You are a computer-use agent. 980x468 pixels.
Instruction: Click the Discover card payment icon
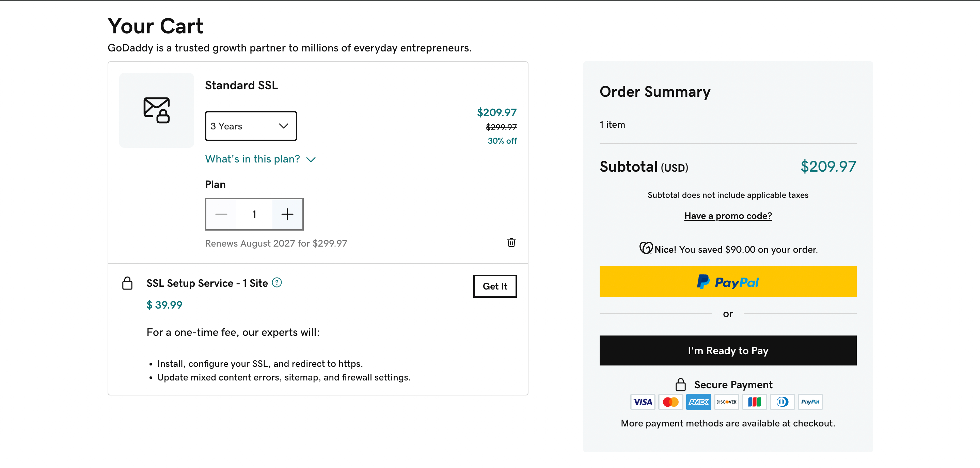[726, 402]
